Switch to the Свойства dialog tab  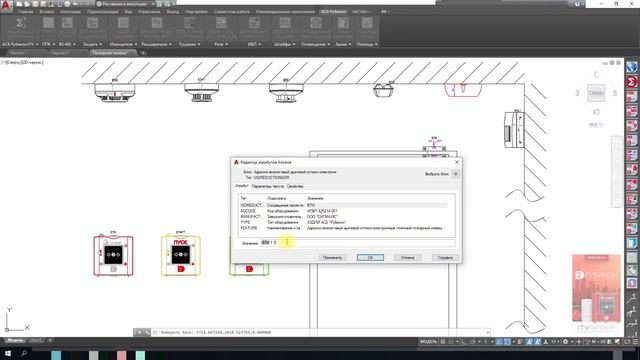295,186
